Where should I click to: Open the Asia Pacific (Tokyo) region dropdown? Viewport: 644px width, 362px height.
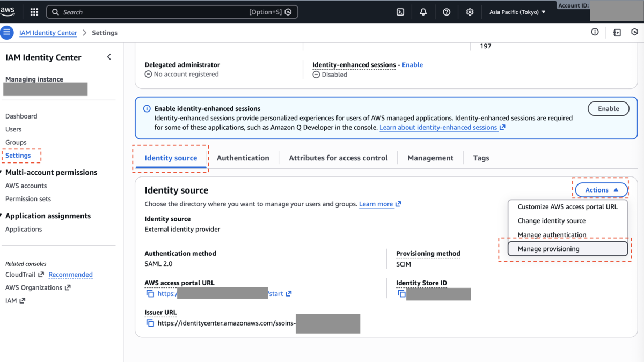(517, 12)
